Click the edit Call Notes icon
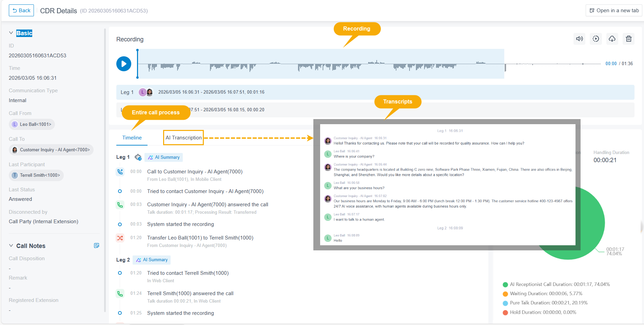The width and height of the screenshot is (644, 325). tap(97, 246)
